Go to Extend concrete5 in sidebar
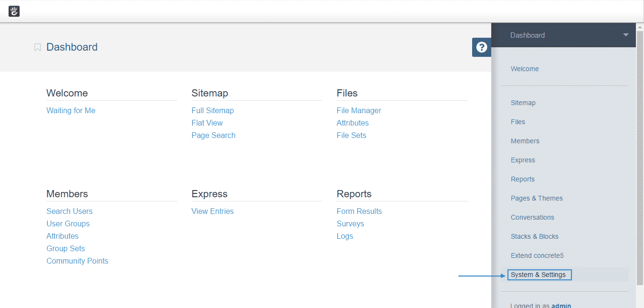 [x=537, y=255]
